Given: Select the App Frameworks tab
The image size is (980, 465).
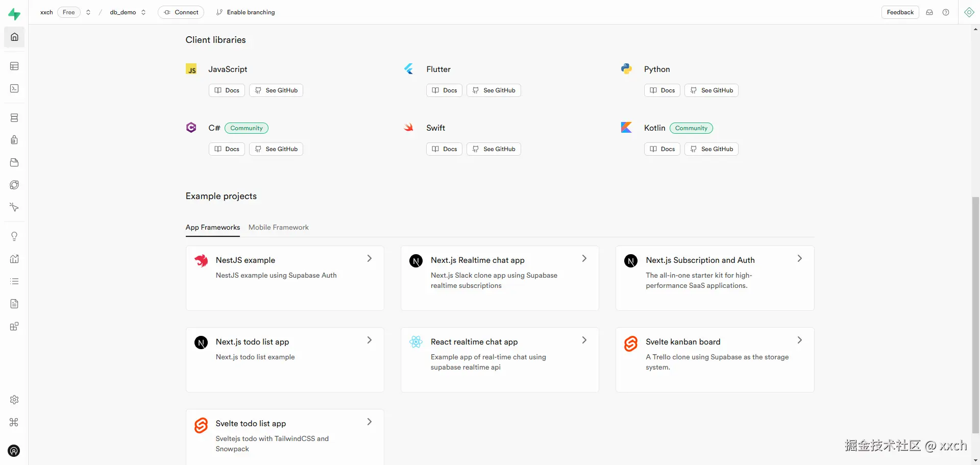Looking at the screenshot, I should [212, 228].
